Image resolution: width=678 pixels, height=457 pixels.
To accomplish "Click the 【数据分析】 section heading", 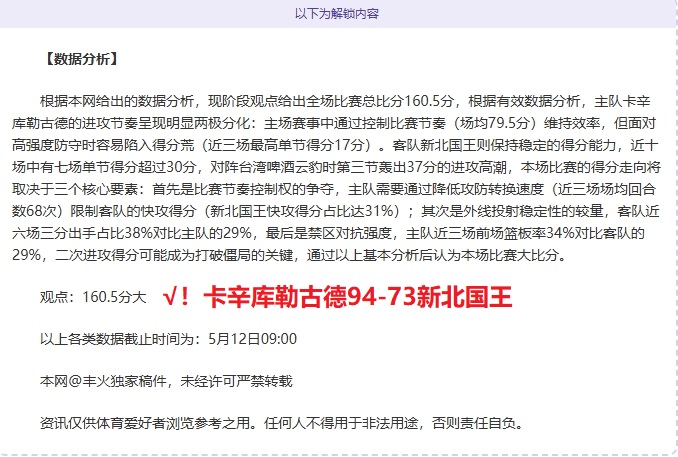I will tap(81, 59).
